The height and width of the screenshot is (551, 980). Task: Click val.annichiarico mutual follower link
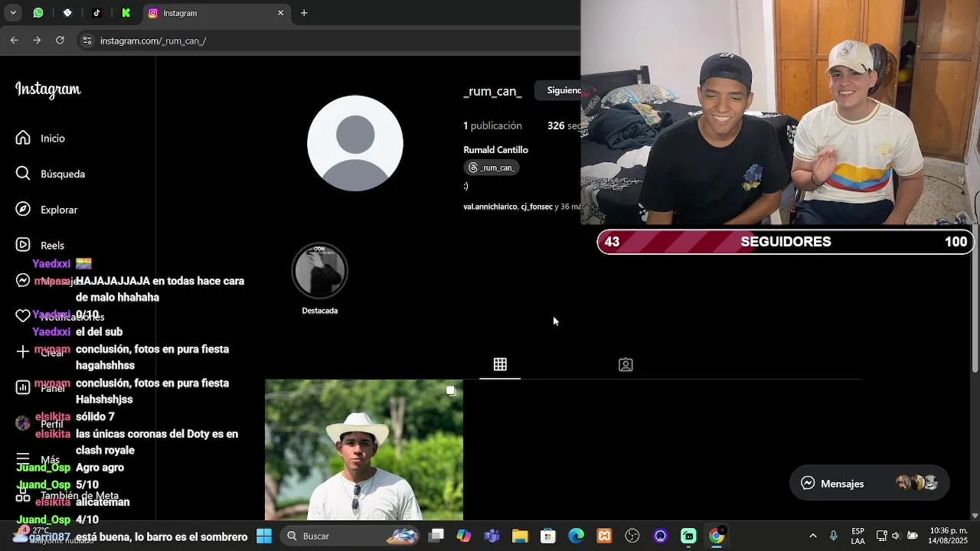490,207
